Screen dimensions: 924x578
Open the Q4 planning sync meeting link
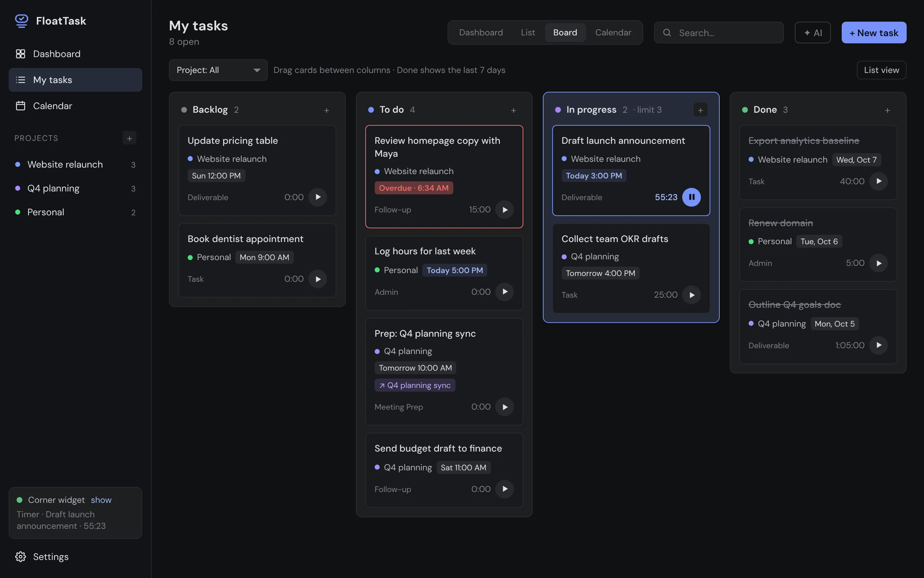pos(415,385)
